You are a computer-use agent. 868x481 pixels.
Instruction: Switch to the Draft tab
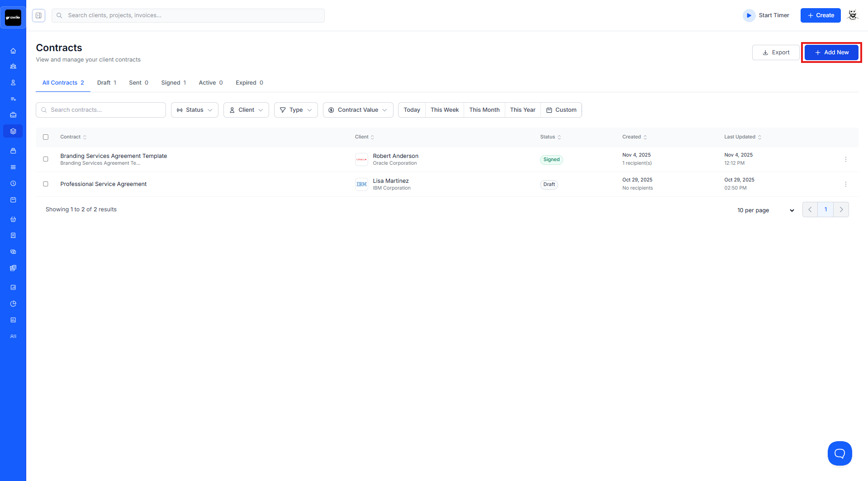pyautogui.click(x=107, y=83)
